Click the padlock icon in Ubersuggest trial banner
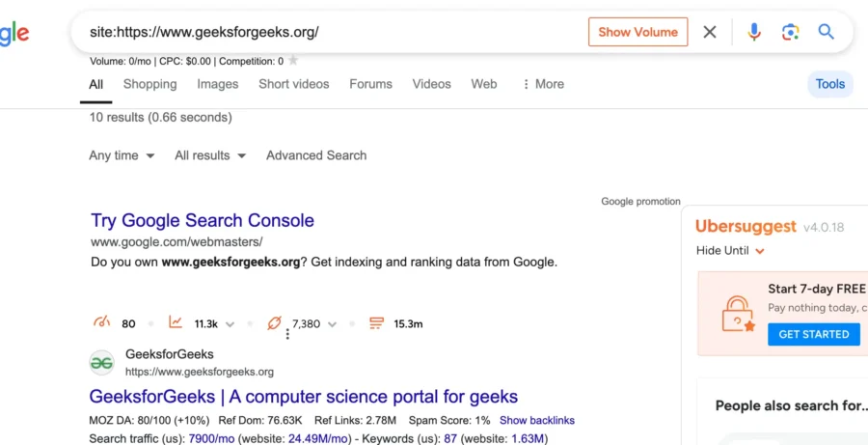This screenshot has width=868, height=445. tap(738, 314)
